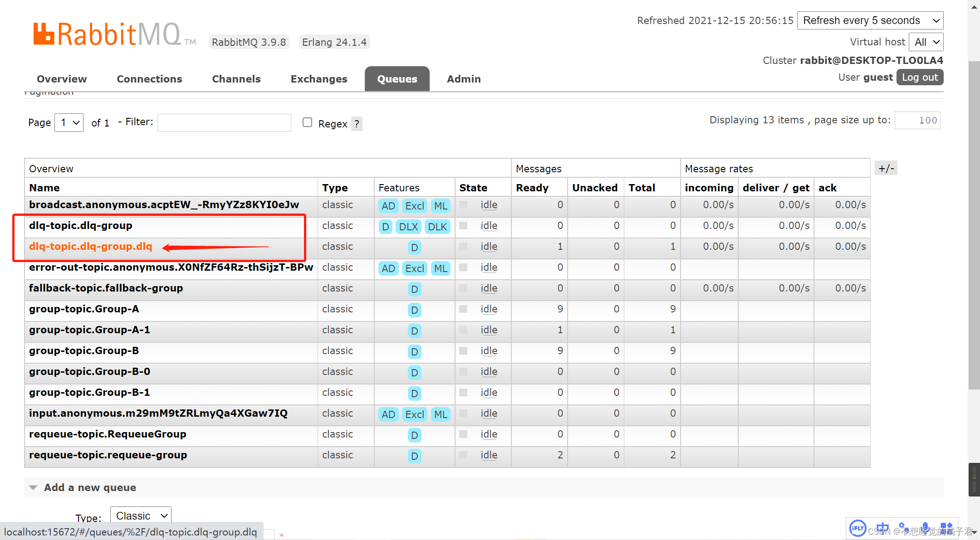Viewport: 980px width, 540px height.
Task: Open the Virtual host dropdown
Action: point(926,42)
